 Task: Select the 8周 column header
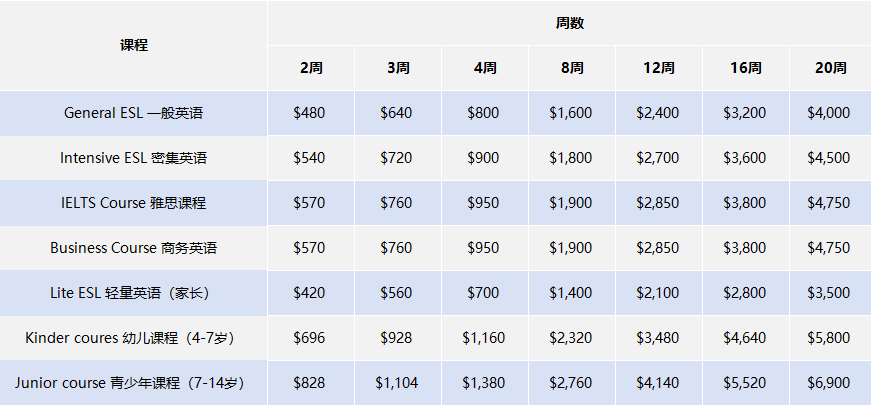coord(572,69)
